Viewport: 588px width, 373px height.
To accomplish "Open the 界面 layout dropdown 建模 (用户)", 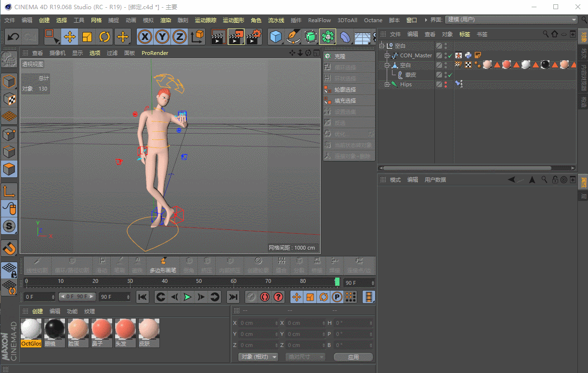I will pyautogui.click(x=511, y=20).
